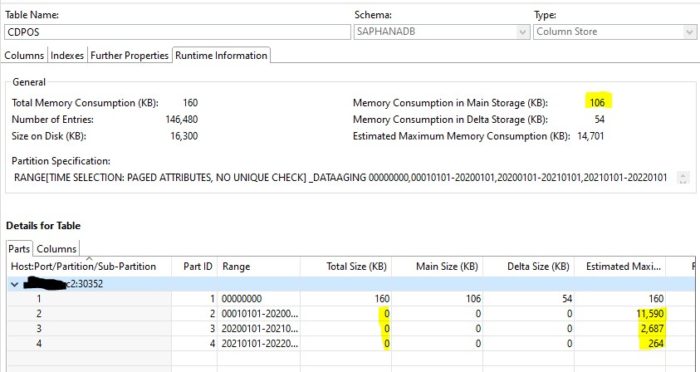Image resolution: width=700 pixels, height=372 pixels.
Task: Click the Delta Size cell 54 in row 1
Action: 567,299
